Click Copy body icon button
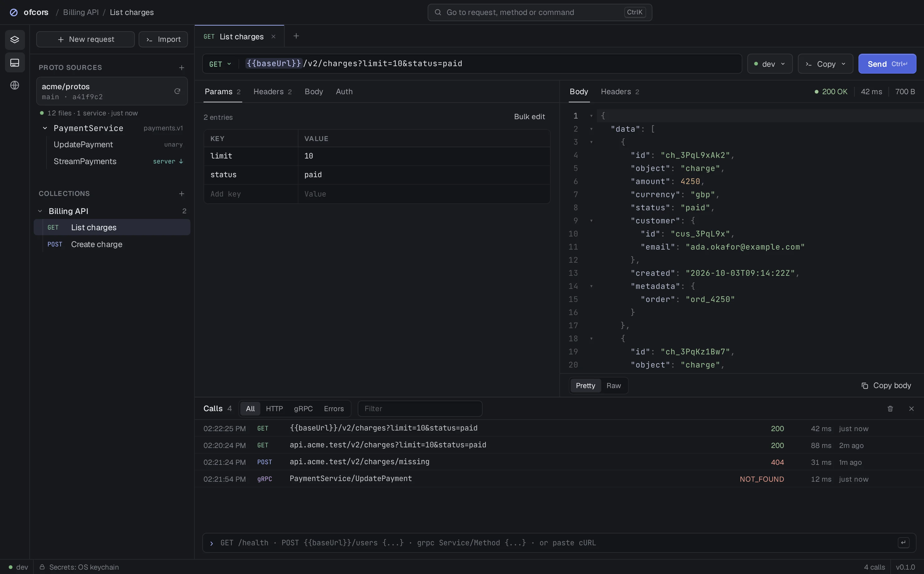 (886, 386)
